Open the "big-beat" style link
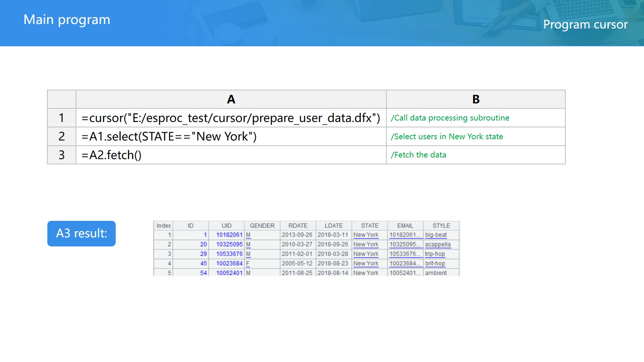The image size is (644, 362). click(x=436, y=235)
